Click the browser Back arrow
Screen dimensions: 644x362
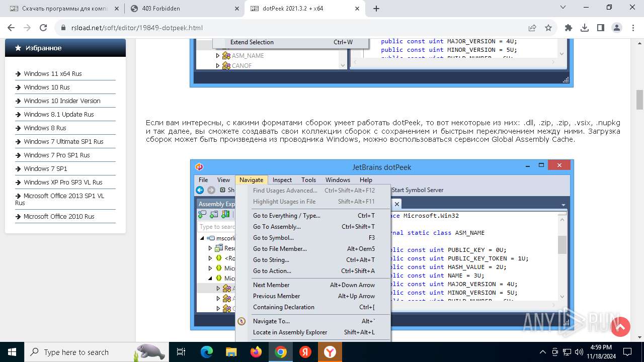(x=11, y=28)
